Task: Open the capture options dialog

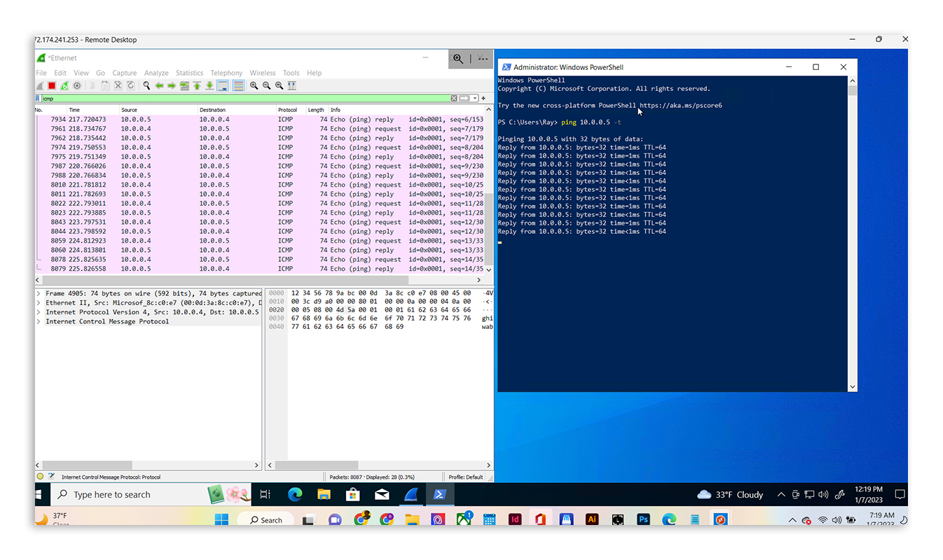Action: coord(77,85)
